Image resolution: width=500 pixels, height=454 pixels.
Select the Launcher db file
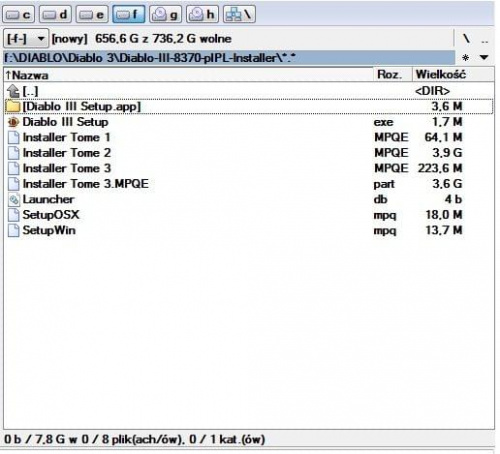[x=249, y=199]
